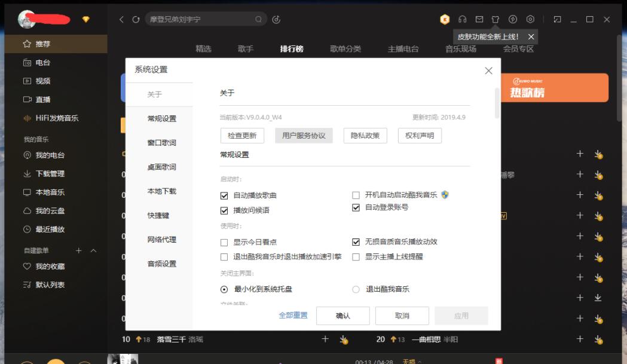Confirm settings with 确认 button
627x364 pixels.
click(x=342, y=316)
